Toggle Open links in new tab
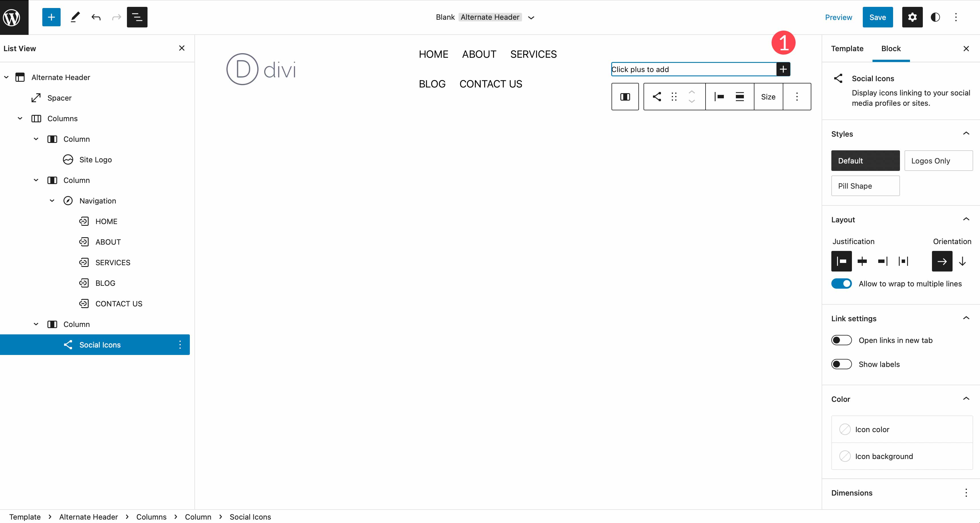The image size is (980, 523). [842, 340]
